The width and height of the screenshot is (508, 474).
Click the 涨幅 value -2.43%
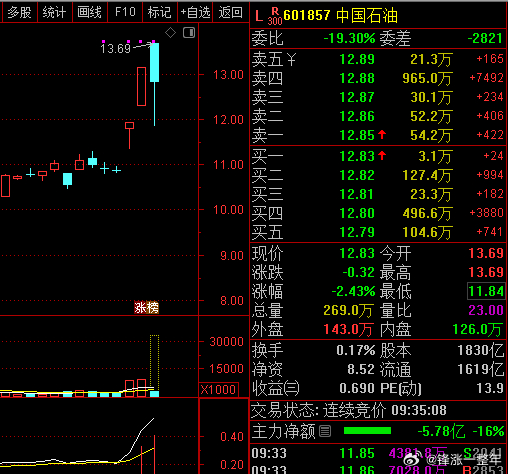click(353, 292)
